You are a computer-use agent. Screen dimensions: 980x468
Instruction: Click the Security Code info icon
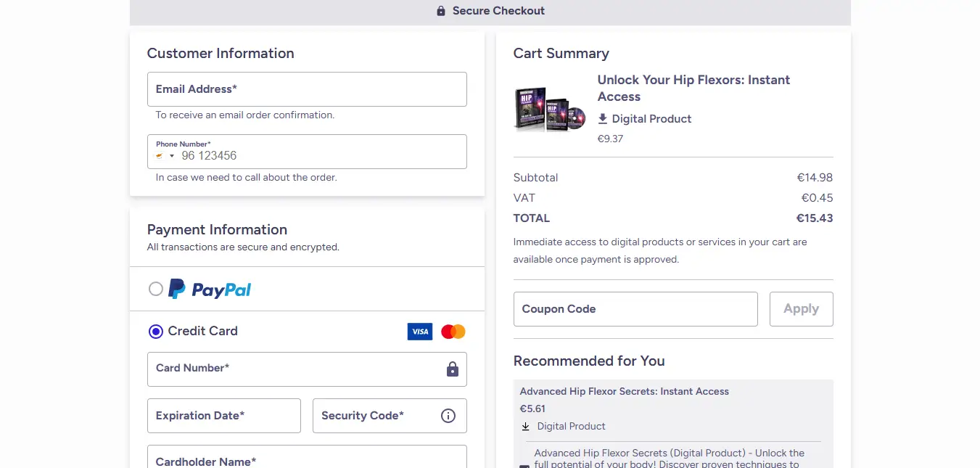pyautogui.click(x=448, y=416)
